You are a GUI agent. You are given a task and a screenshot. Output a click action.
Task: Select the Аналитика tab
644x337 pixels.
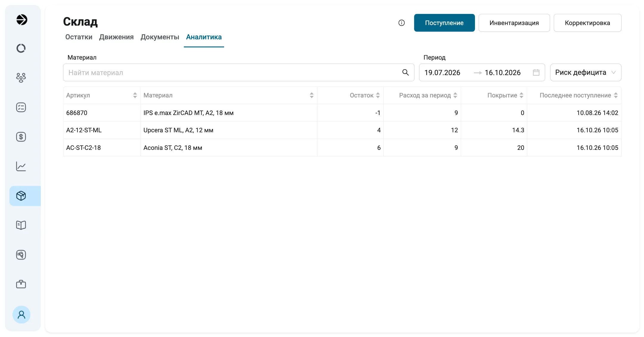coord(204,37)
